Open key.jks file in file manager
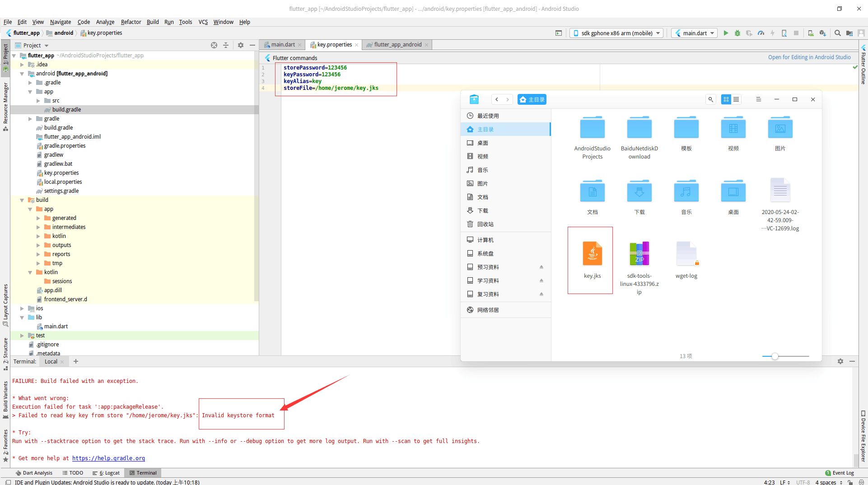This screenshot has width=868, height=485. [592, 260]
